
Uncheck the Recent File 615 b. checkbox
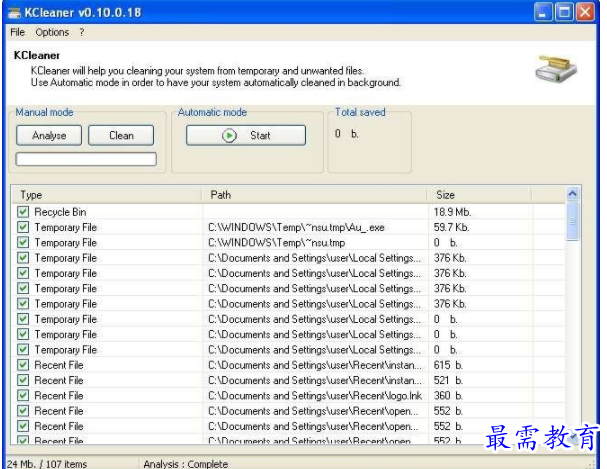[x=23, y=365]
